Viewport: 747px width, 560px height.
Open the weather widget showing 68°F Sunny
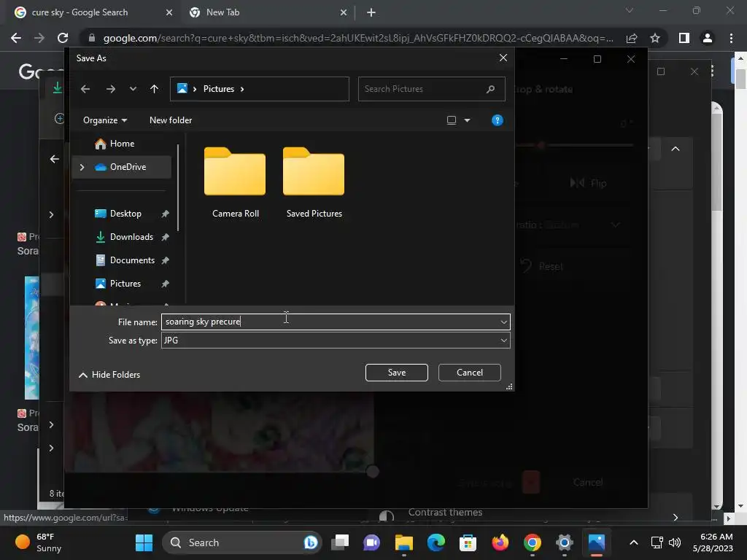click(39, 542)
